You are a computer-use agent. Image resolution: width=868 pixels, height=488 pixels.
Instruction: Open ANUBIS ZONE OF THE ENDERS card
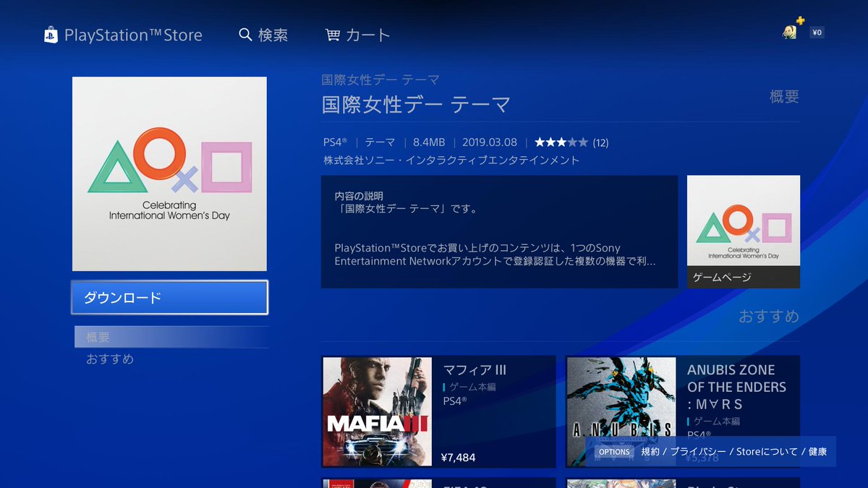(683, 411)
